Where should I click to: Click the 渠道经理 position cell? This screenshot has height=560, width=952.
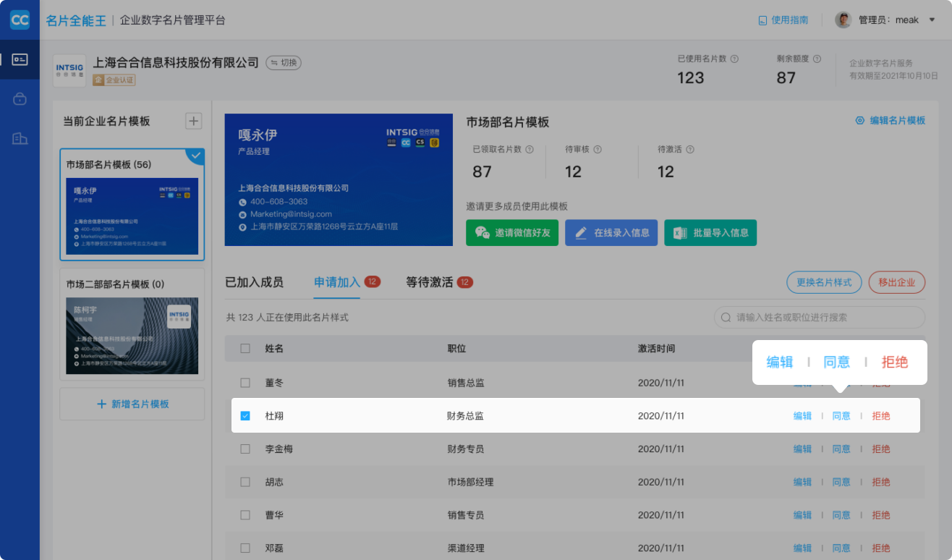pos(465,548)
